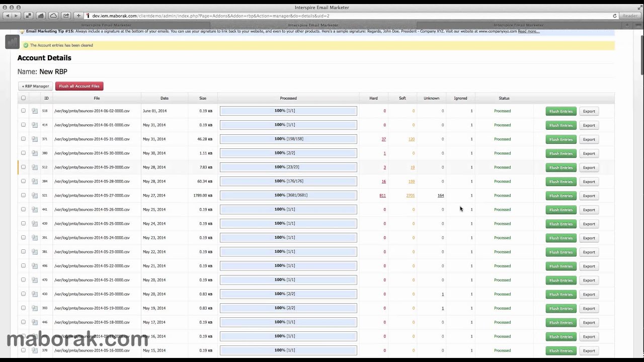Go back using Safari's back arrow
This screenshot has width=644, height=362.
(x=7, y=16)
